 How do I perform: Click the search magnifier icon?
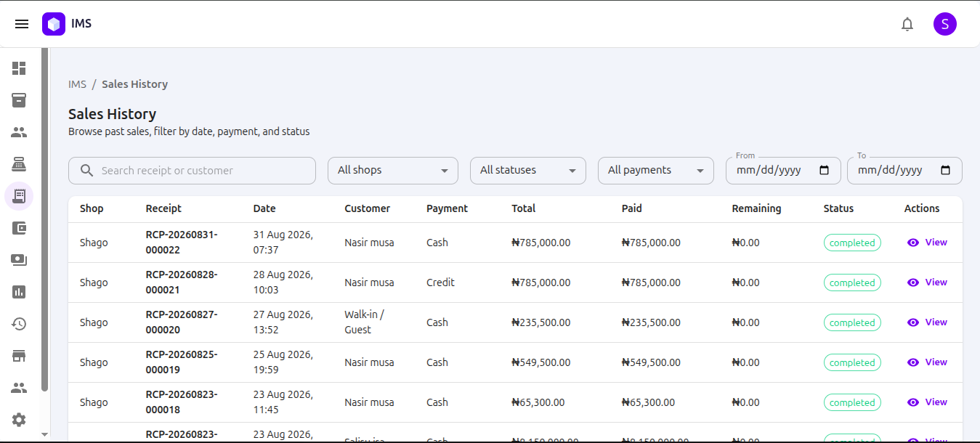tap(86, 171)
